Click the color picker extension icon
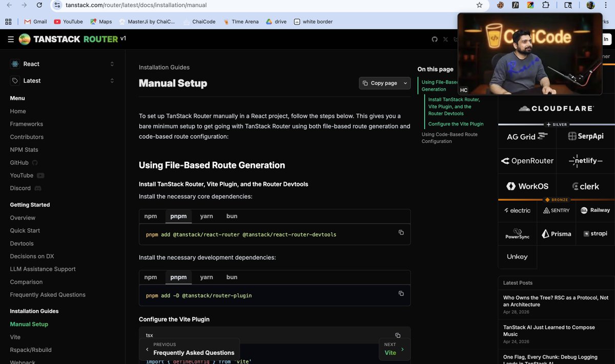 (x=530, y=5)
